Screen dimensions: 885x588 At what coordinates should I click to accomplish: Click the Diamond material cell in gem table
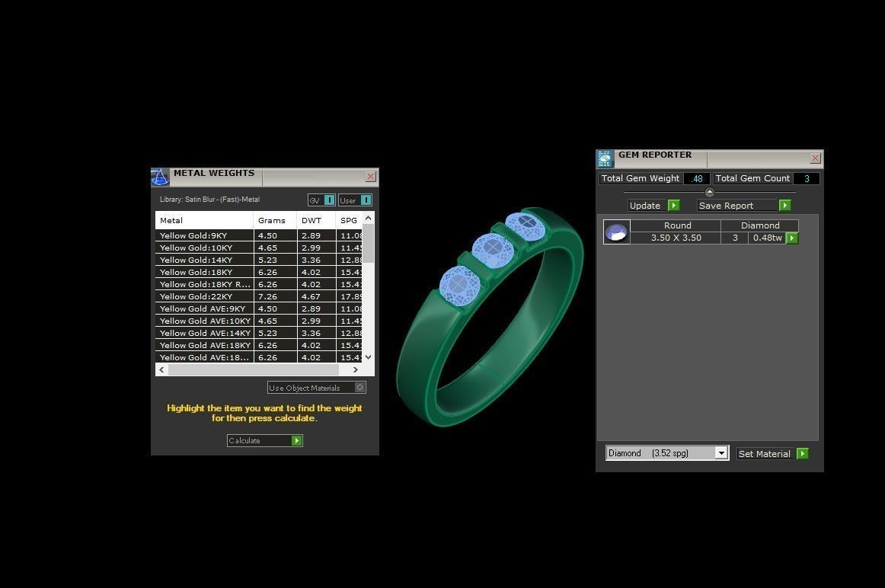(759, 225)
